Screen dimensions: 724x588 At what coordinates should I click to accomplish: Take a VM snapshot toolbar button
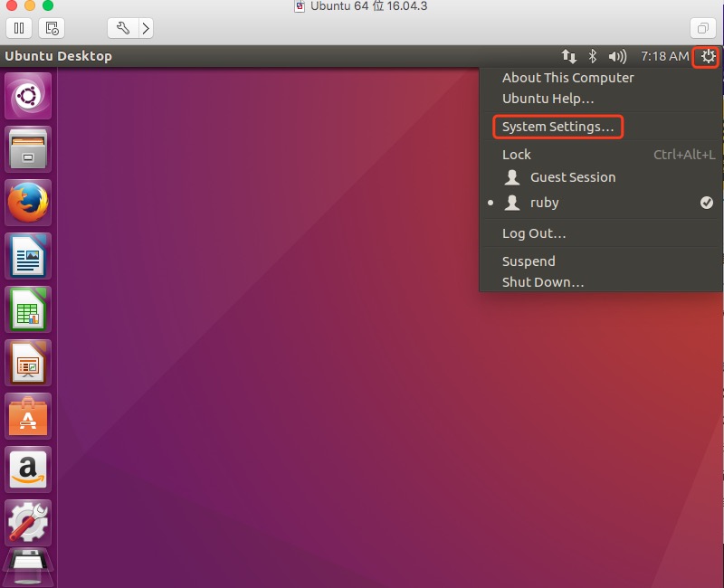[52, 28]
